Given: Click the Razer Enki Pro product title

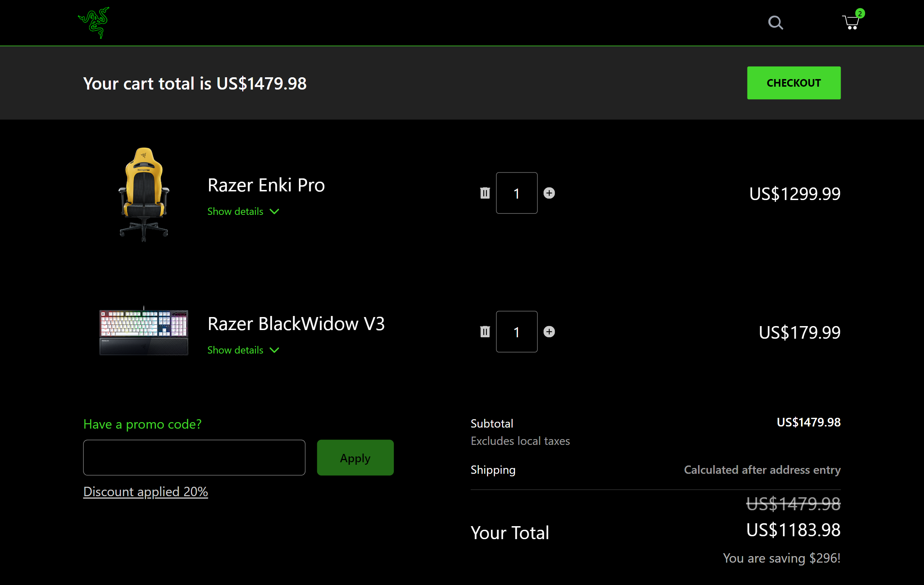Looking at the screenshot, I should (x=266, y=185).
